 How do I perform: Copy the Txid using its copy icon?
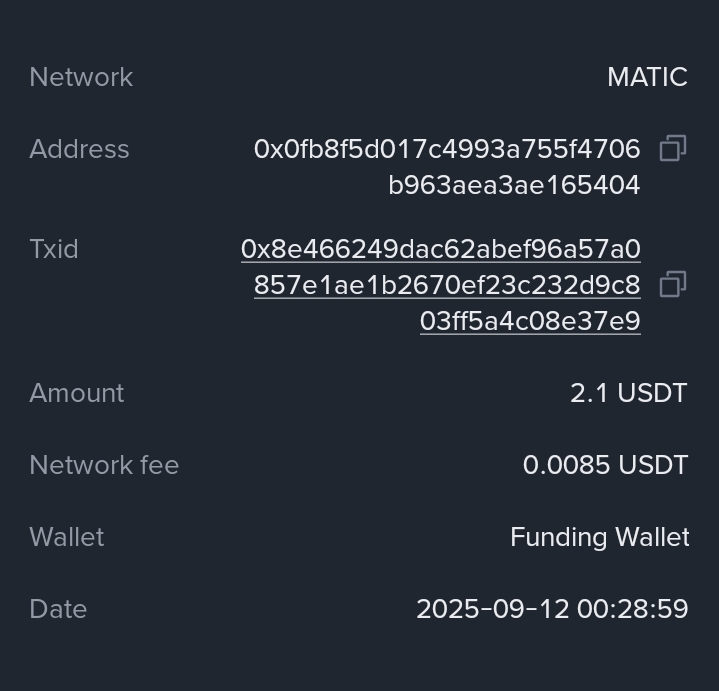673,285
